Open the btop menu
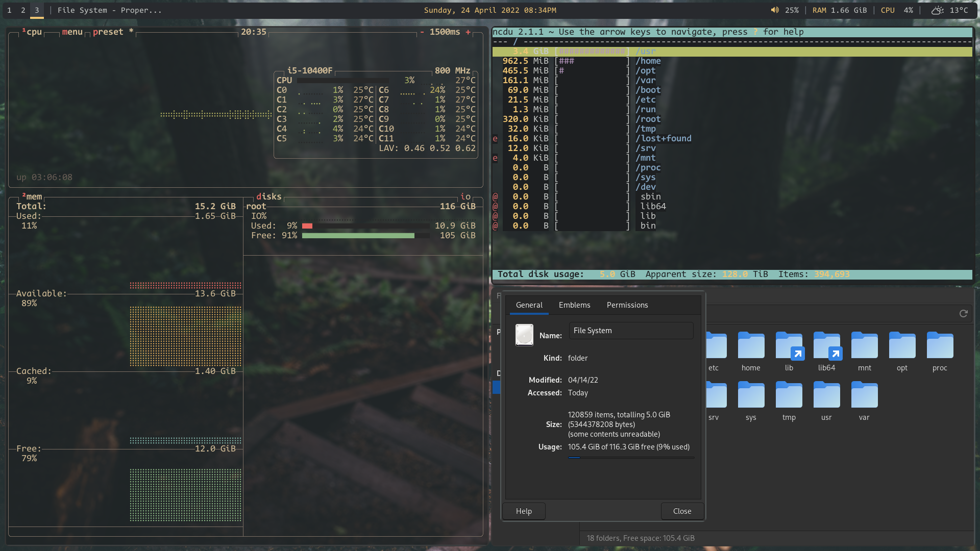This screenshot has width=980, height=551. click(x=71, y=32)
